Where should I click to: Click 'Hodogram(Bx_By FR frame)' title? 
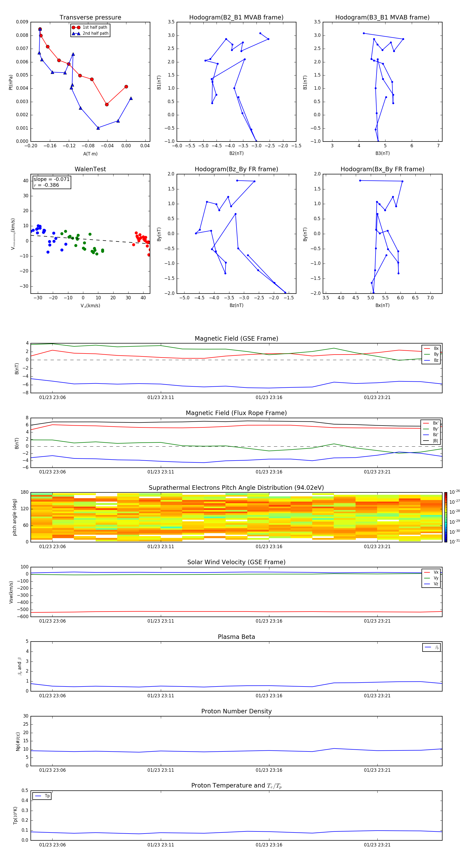click(x=382, y=169)
